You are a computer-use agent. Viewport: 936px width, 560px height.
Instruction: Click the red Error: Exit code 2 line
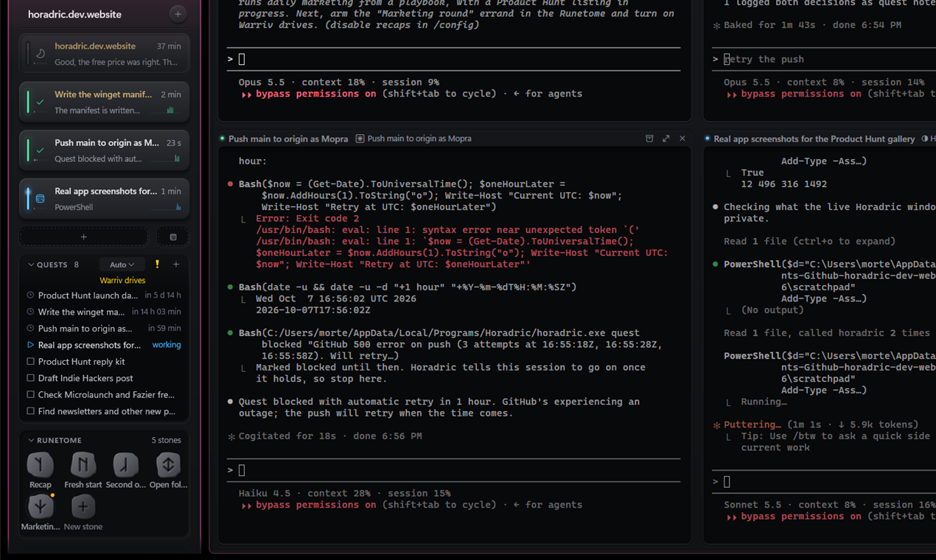(x=307, y=219)
